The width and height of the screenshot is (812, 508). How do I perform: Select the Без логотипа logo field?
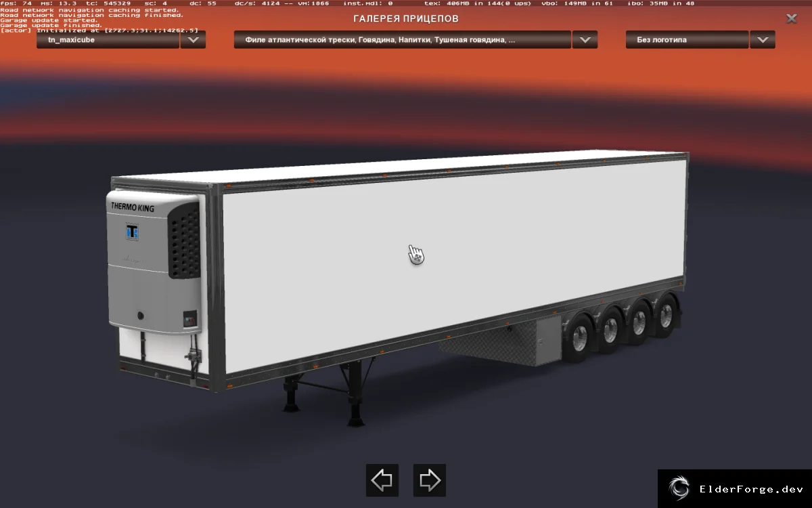[687, 40]
